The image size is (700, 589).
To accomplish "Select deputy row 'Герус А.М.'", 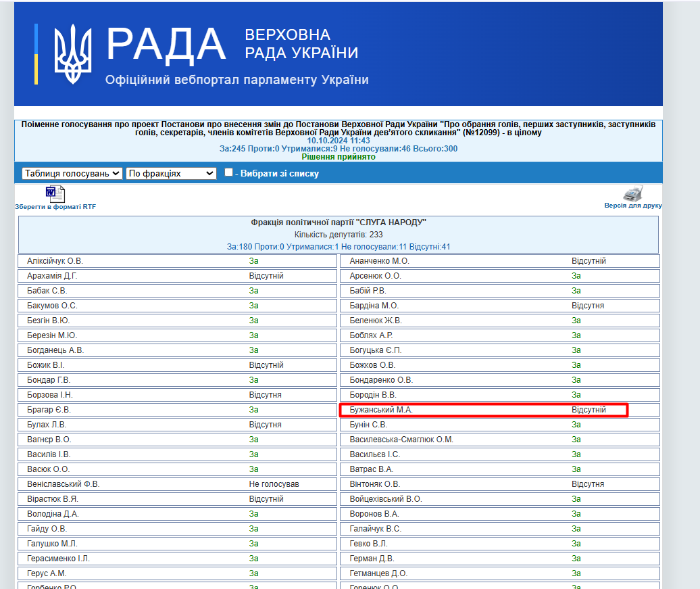I will click(177, 573).
